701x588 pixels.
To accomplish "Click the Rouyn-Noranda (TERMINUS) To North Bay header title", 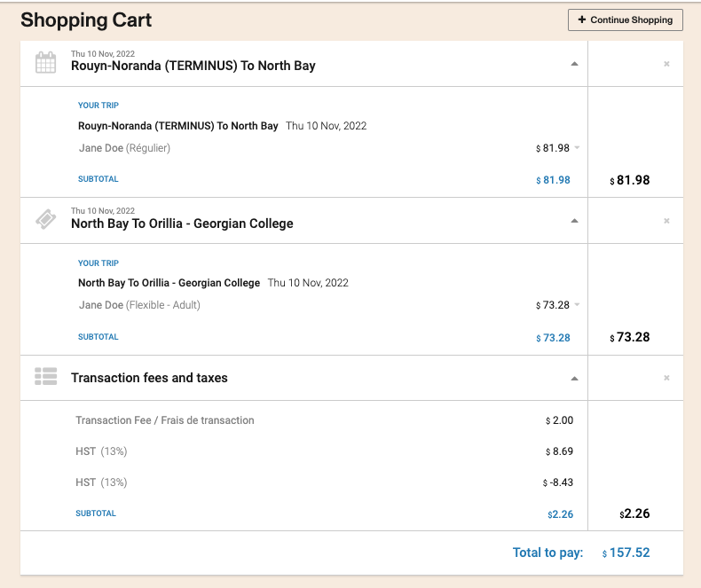I will [x=193, y=66].
